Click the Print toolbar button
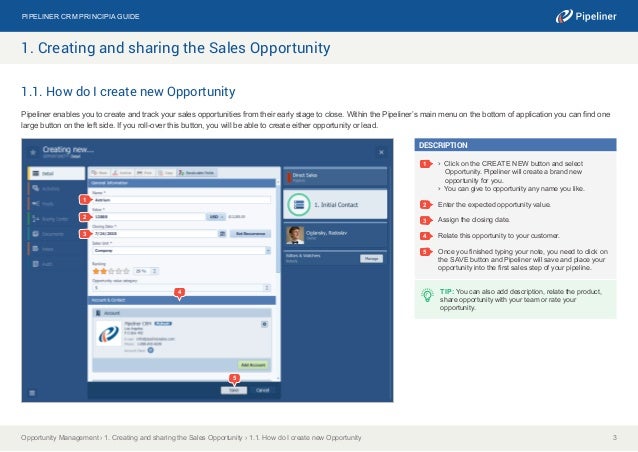638x452 pixels. pos(144,173)
